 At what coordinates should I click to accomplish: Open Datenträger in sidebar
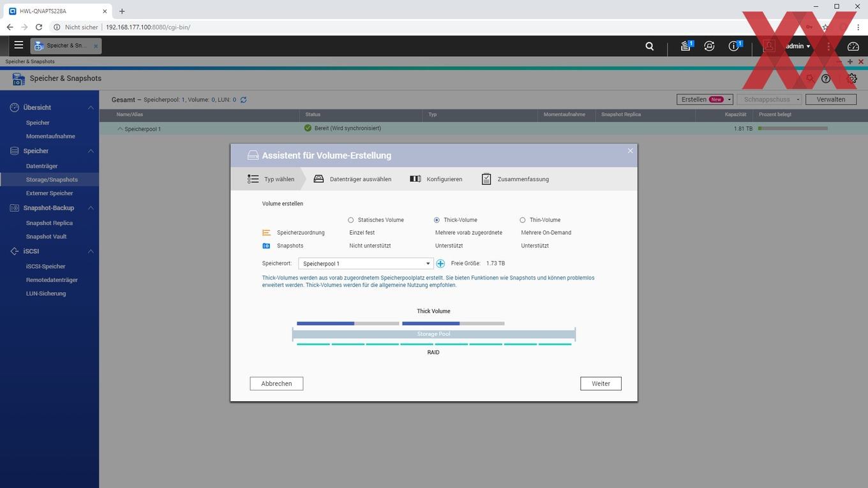(x=41, y=166)
